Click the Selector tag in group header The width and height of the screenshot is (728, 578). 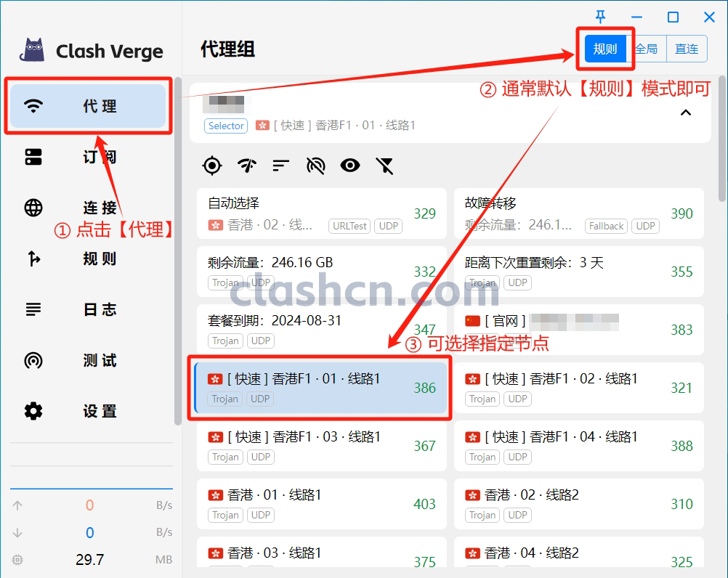[226, 126]
